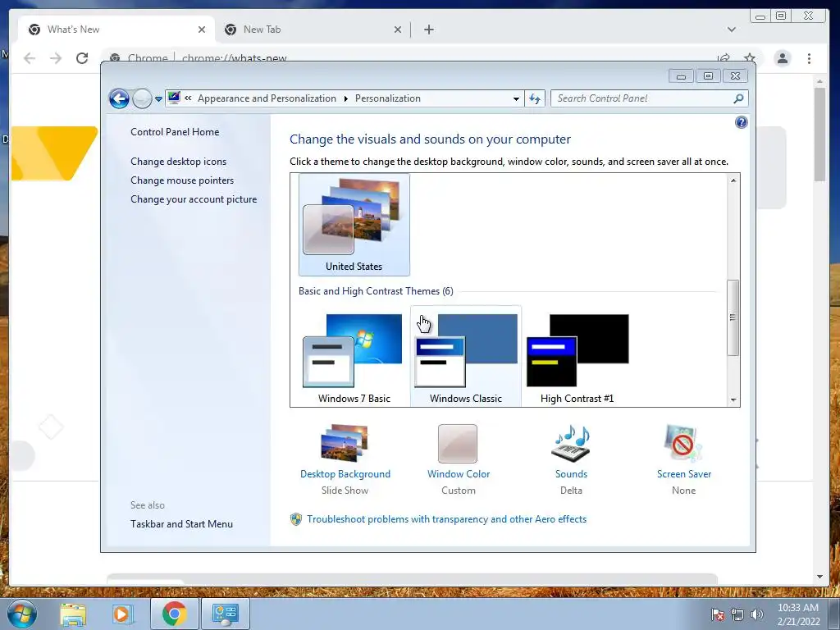
Task: Close the What's New tab in Chrome
Action: pos(202,30)
